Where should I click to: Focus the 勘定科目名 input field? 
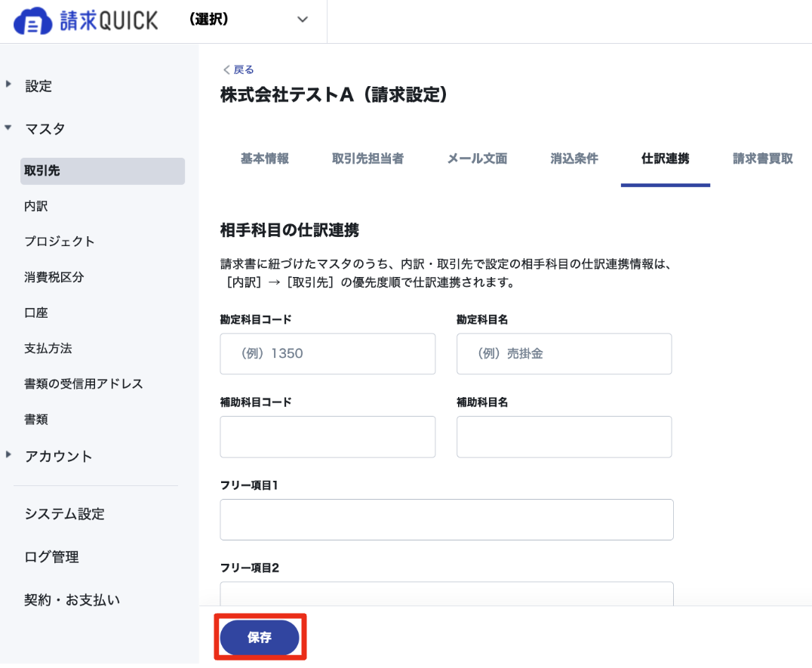pyautogui.click(x=564, y=354)
